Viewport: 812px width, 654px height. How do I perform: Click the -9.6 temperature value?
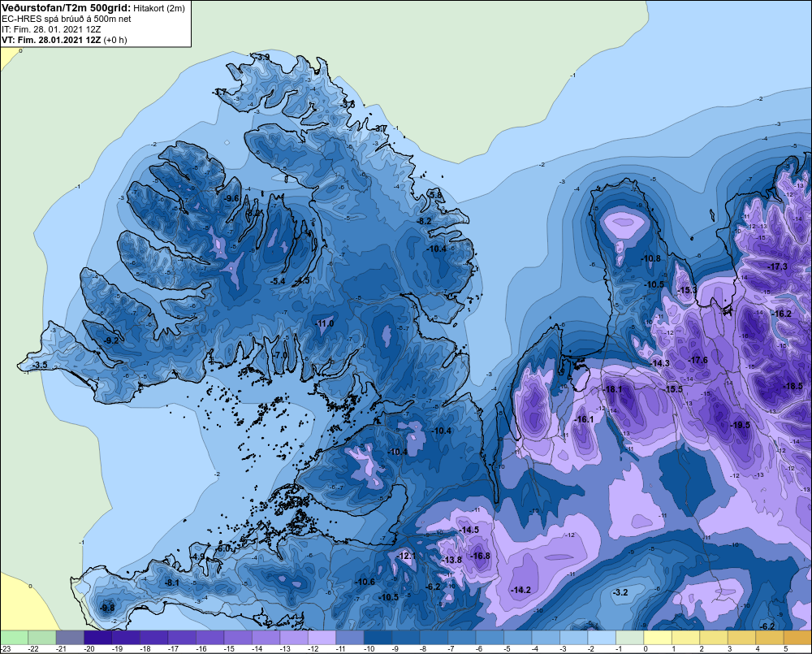232,198
